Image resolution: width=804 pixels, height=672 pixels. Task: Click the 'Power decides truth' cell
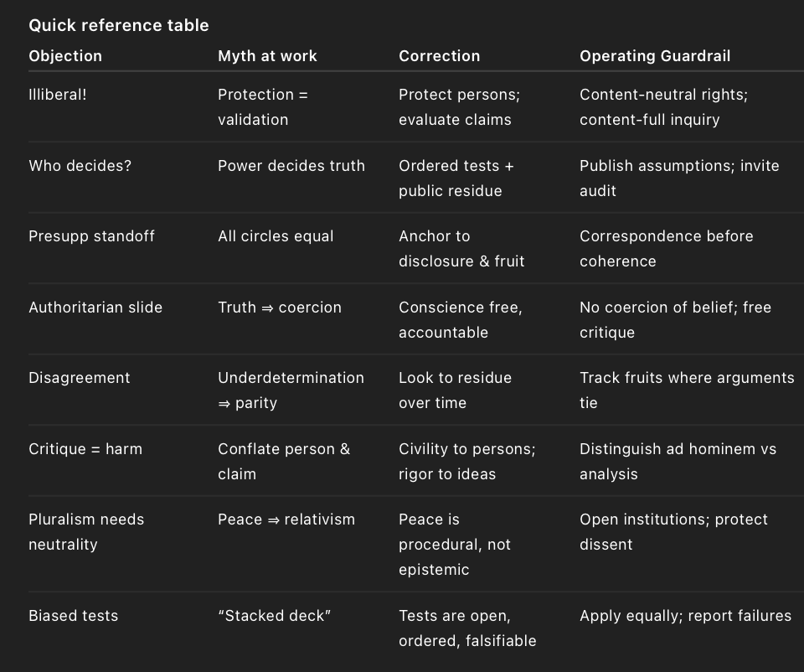pos(291,166)
